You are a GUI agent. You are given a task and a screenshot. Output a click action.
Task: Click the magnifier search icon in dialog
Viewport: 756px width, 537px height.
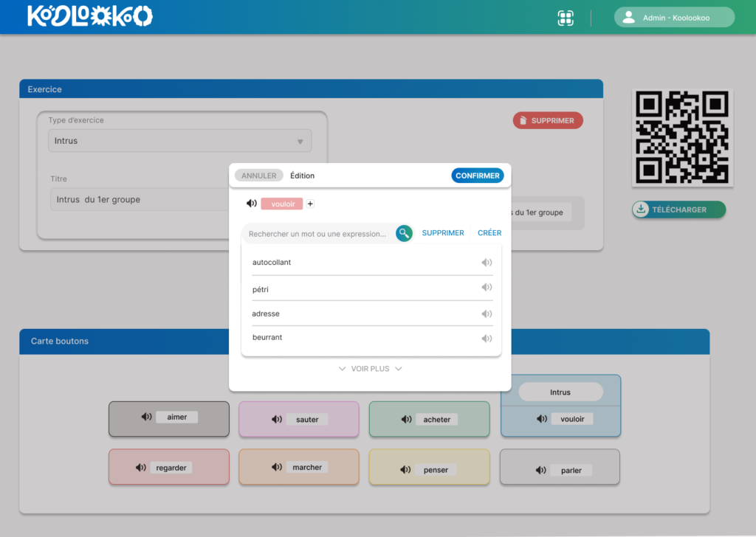pyautogui.click(x=404, y=233)
